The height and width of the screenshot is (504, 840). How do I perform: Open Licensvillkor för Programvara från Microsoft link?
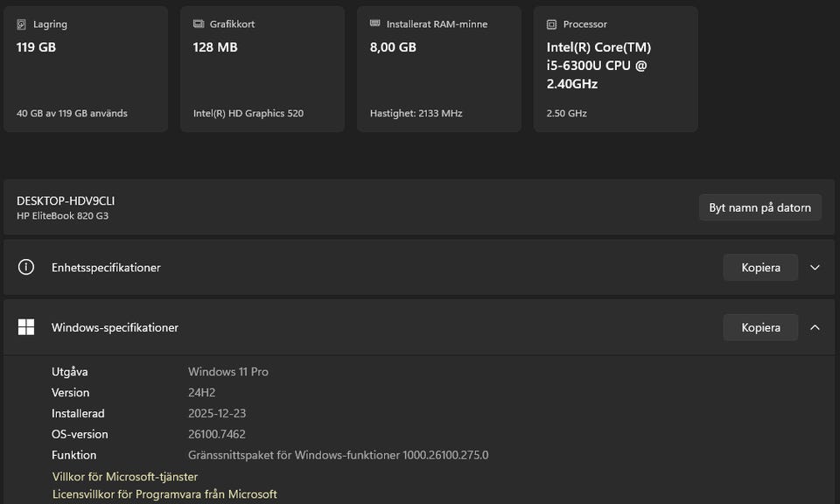coord(164,493)
